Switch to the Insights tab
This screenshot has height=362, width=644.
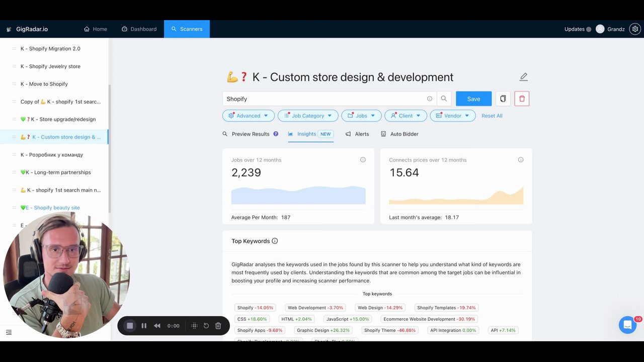pos(310,134)
